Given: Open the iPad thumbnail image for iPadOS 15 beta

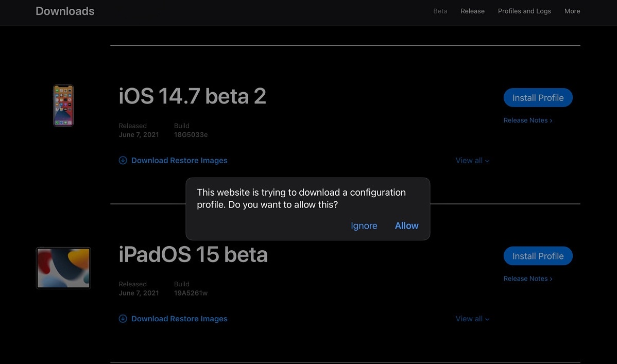Looking at the screenshot, I should pyautogui.click(x=63, y=268).
